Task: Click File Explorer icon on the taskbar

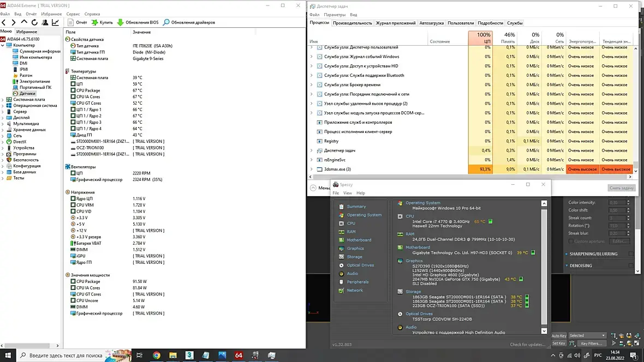Action: click(173, 355)
